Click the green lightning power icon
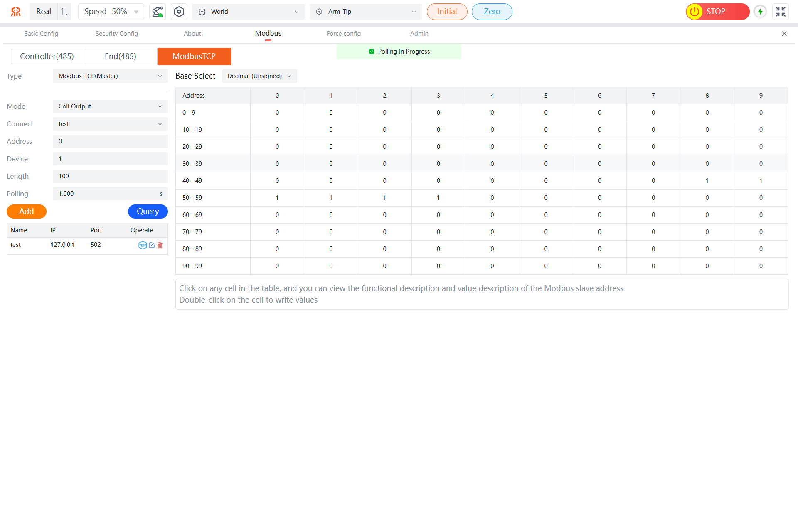 [760, 12]
